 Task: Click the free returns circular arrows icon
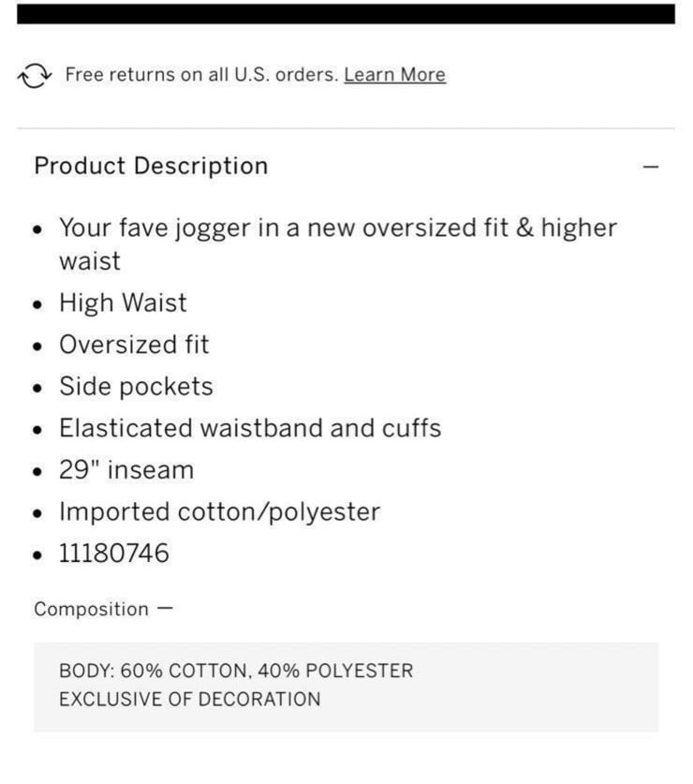pos(35,76)
